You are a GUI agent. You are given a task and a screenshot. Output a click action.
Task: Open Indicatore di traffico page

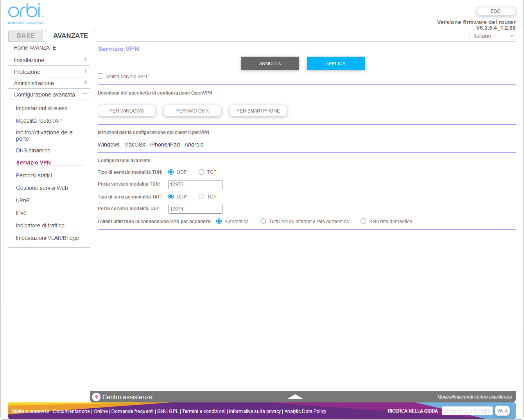click(x=40, y=225)
